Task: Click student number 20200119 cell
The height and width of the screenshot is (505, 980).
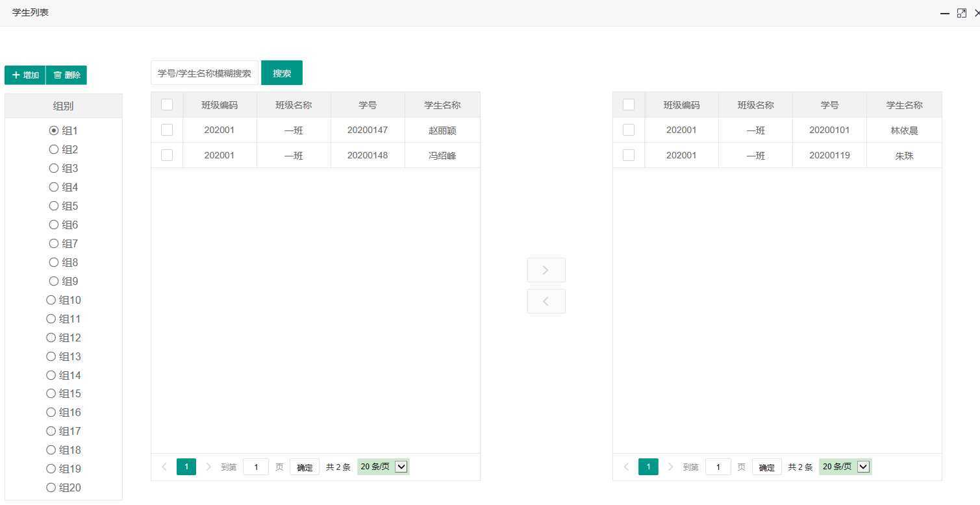Action: click(829, 155)
